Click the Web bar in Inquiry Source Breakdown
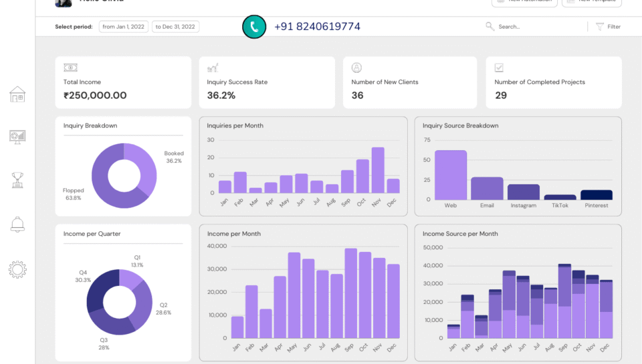This screenshot has height=364, width=642. tap(451, 175)
